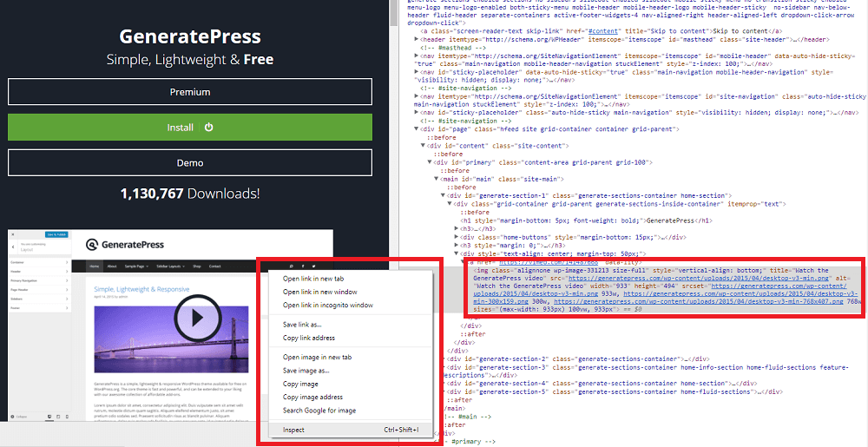Select 'Copy link address' menu entry
Image resolution: width=868 pixels, height=447 pixels.
point(309,338)
